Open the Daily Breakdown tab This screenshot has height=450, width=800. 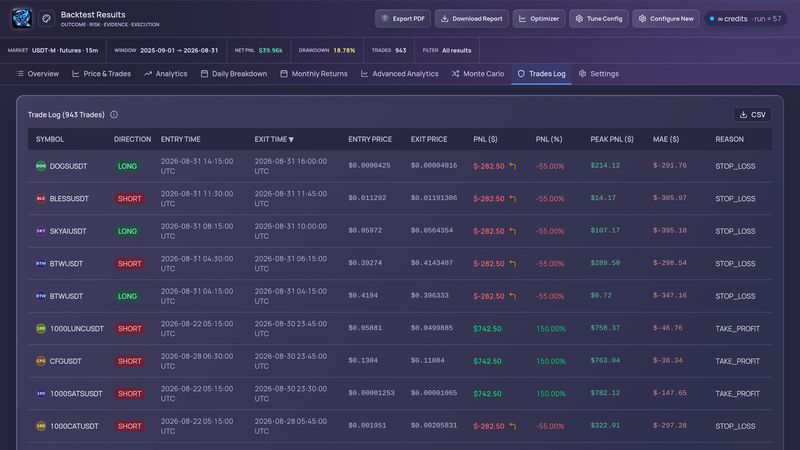234,74
